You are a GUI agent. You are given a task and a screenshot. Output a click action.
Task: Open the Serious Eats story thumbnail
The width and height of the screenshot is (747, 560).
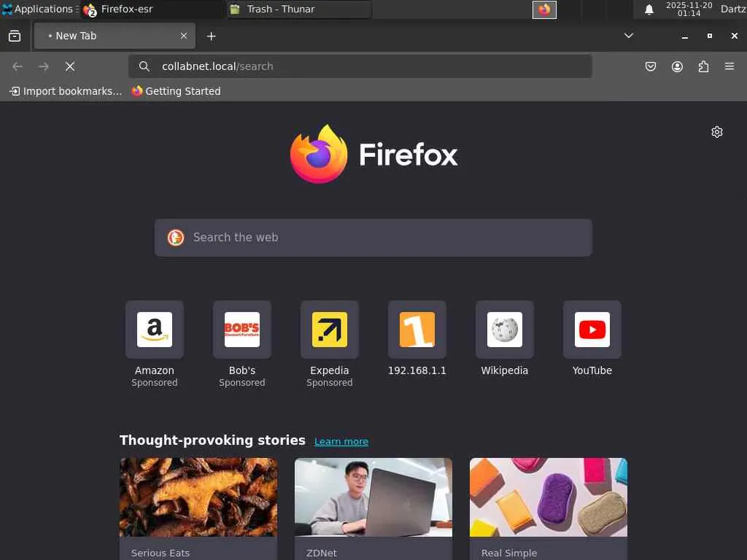pos(198,497)
